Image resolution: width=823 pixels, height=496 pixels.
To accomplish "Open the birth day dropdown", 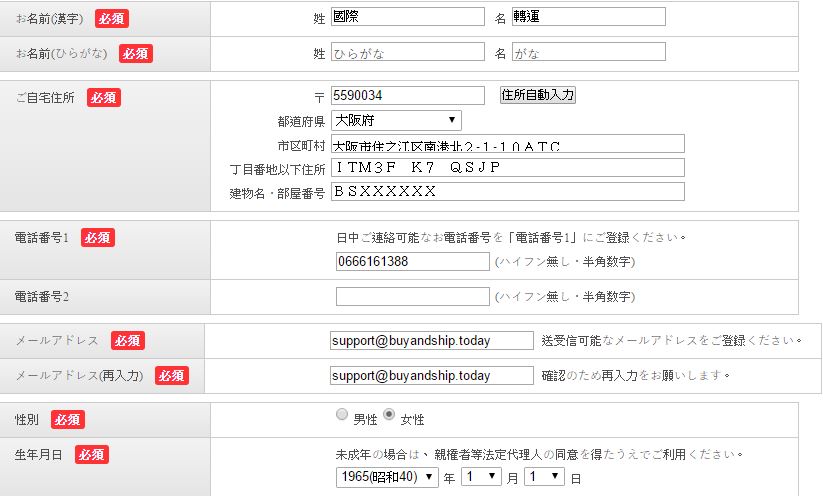I will click(544, 477).
